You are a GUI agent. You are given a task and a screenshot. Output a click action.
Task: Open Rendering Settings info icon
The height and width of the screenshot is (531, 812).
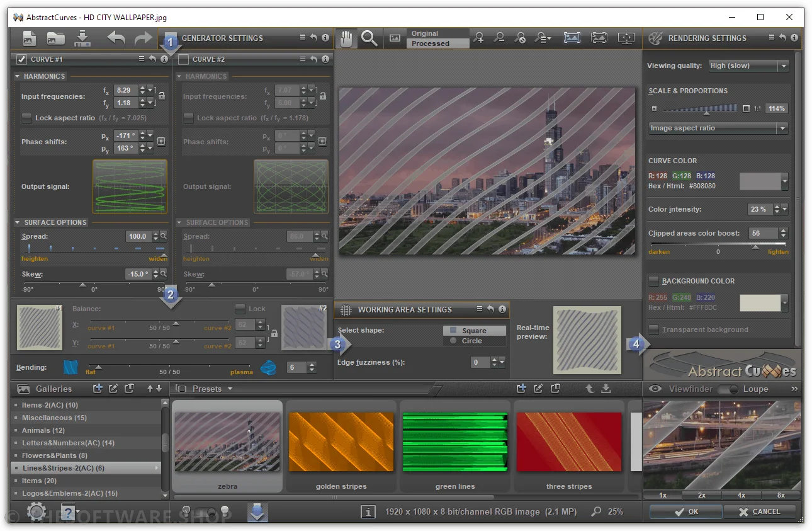point(794,38)
